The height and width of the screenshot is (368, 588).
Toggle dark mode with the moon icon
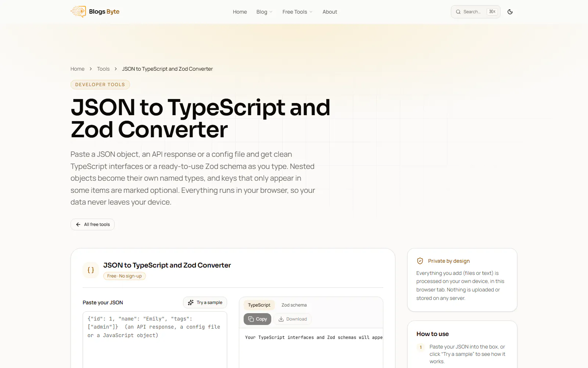click(x=510, y=12)
